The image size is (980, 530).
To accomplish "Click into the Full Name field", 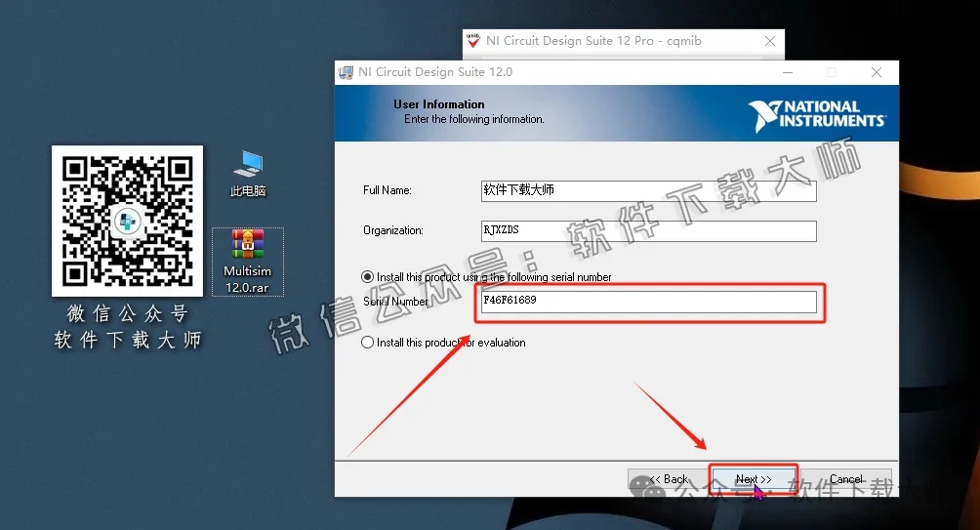I will (x=646, y=190).
